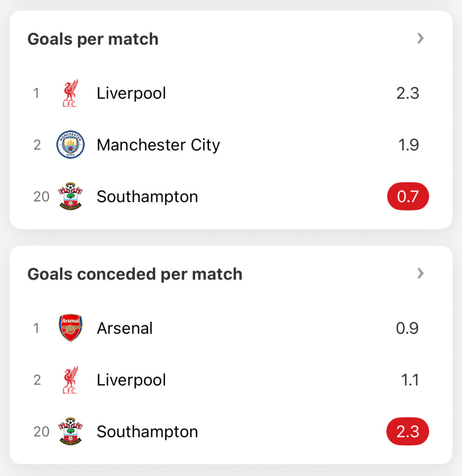The height and width of the screenshot is (476, 462).
Task: Tap Liverpool's 1.1 conceded value
Action: (410, 380)
